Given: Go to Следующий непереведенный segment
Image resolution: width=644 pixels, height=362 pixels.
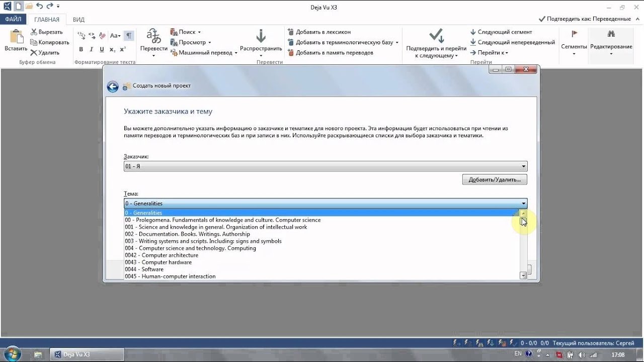Looking at the screenshot, I should tap(512, 42).
